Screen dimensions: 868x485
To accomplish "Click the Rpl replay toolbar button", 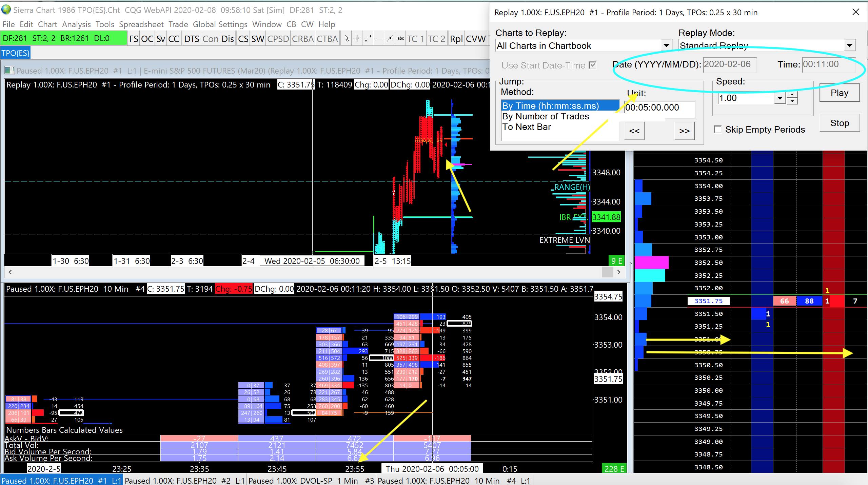I will (456, 39).
